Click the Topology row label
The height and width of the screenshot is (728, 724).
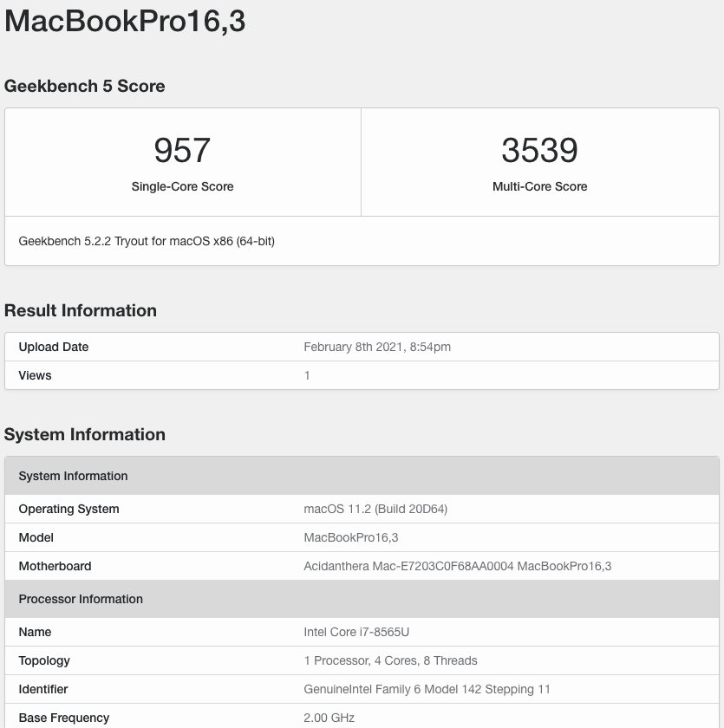tap(44, 660)
